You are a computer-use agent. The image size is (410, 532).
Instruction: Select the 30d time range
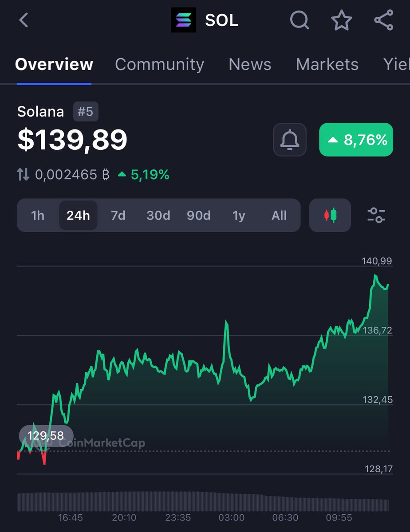(x=158, y=215)
